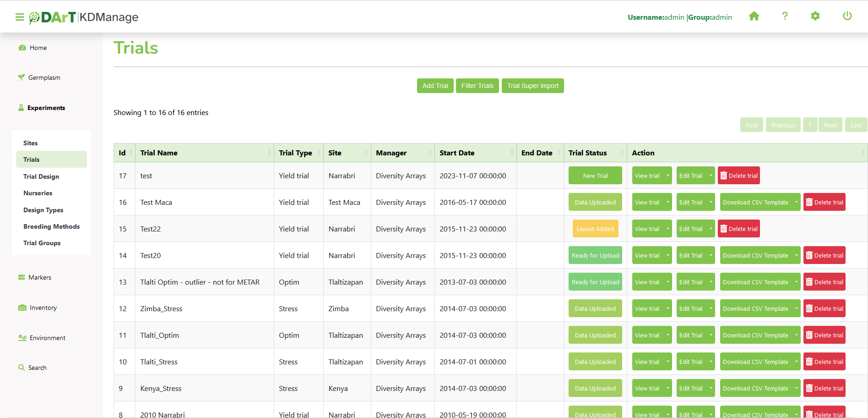
Task: Sort table by Trial Name column
Action: [205, 153]
